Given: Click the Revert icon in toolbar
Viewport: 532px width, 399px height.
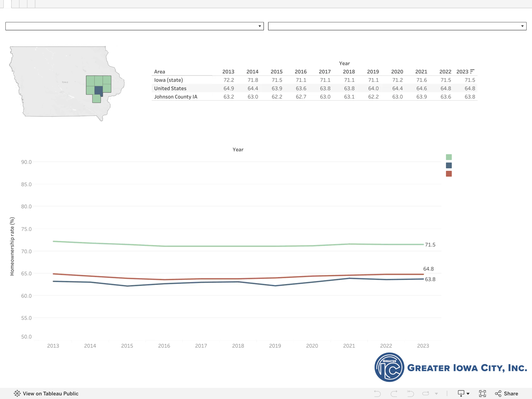Looking at the screenshot, I should [410, 394].
